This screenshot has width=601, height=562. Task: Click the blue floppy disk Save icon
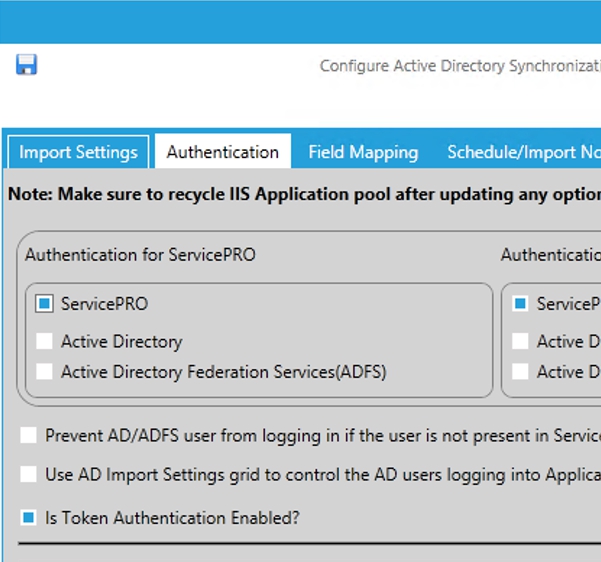coord(26,64)
